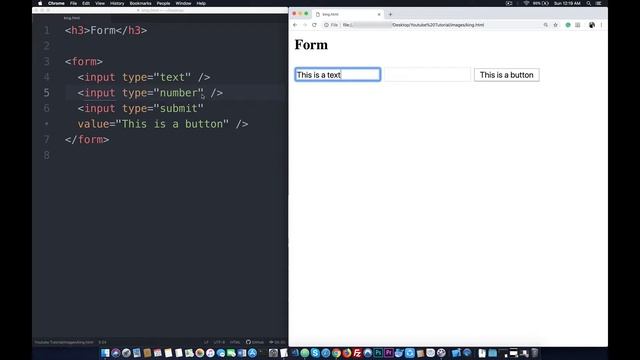640x360 pixels.
Task: Open Premiere Pro from the Dock
Action: tap(389, 353)
